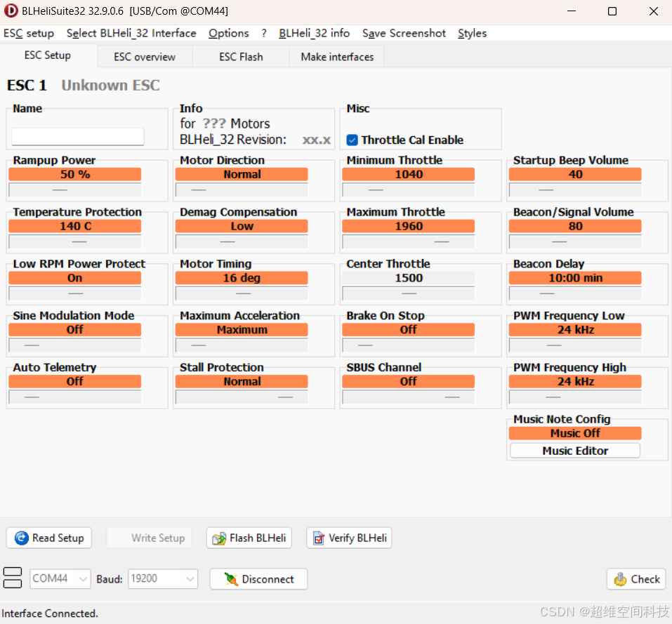Image resolution: width=672 pixels, height=624 pixels.
Task: Click the Maximum Acceleration Maximum value
Action: [242, 330]
